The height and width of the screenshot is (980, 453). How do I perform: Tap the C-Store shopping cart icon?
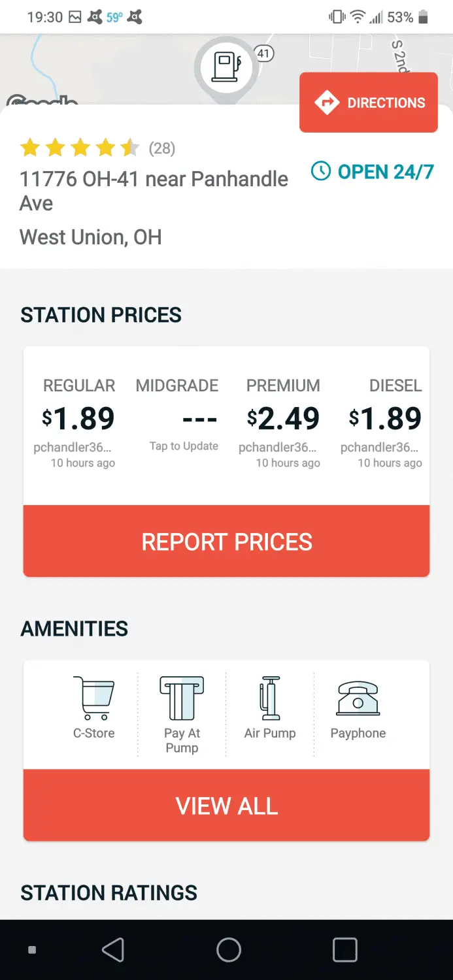94,698
